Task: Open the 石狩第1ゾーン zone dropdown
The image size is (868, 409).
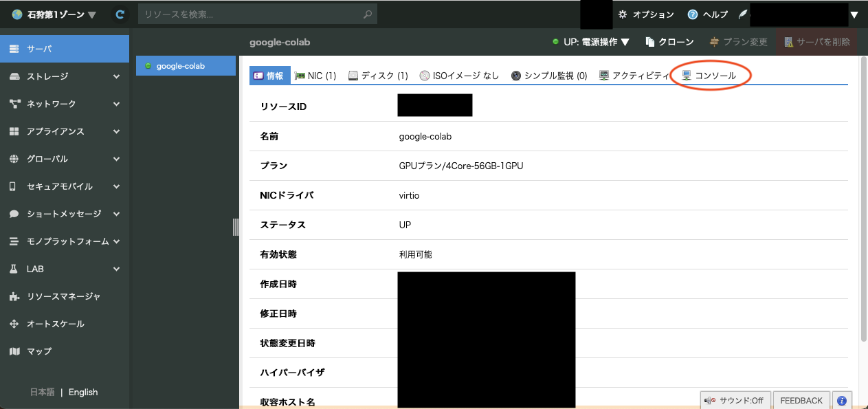Action: [x=54, y=14]
